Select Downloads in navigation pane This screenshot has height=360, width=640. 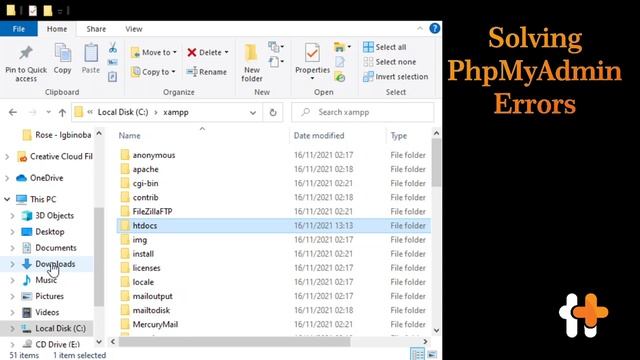pyautogui.click(x=55, y=264)
